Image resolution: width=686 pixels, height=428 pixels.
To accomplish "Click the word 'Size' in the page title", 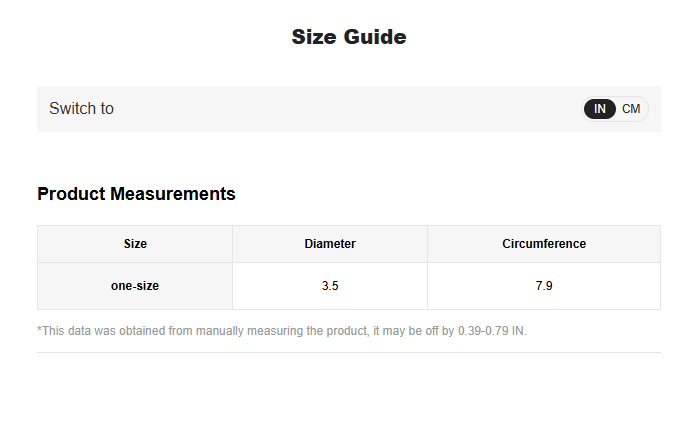I will coord(313,38).
